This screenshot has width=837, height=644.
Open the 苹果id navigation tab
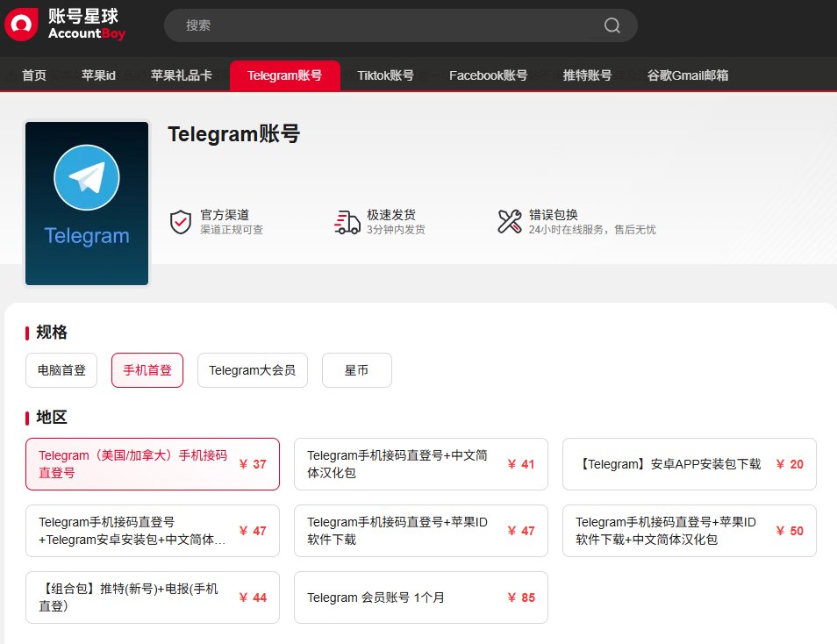pos(98,75)
